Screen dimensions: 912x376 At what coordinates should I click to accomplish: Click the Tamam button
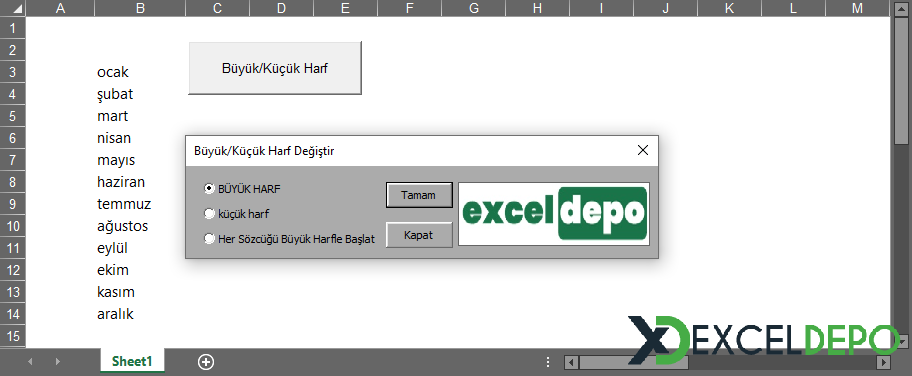tap(419, 195)
